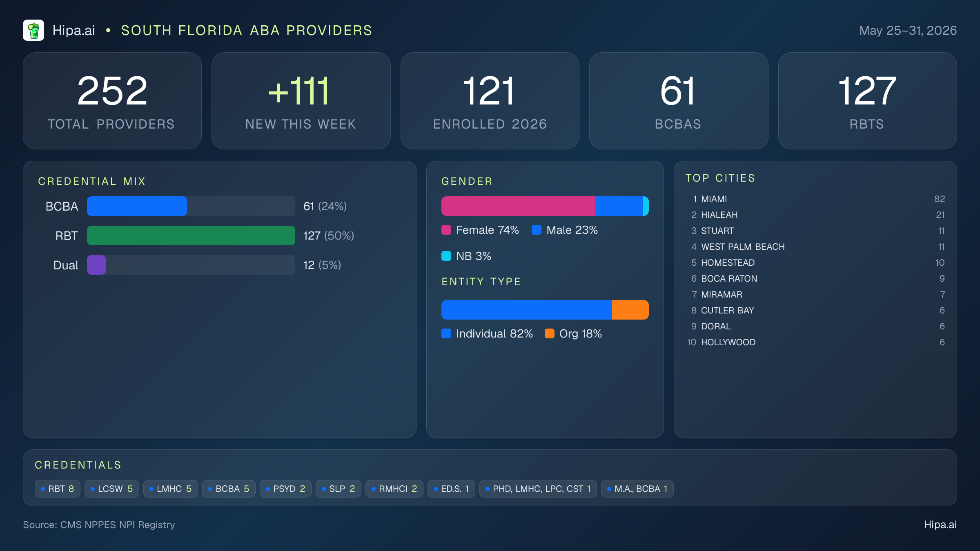
Task: Click the Source: CMS NPPES NPI Registry text
Action: pos(99,524)
